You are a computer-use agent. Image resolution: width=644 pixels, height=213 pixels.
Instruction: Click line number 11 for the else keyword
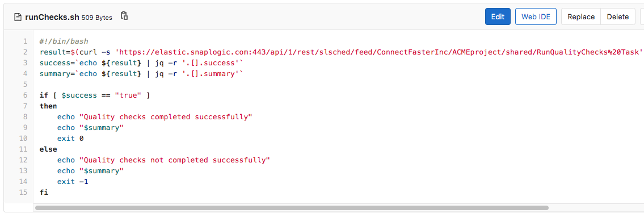pos(24,149)
